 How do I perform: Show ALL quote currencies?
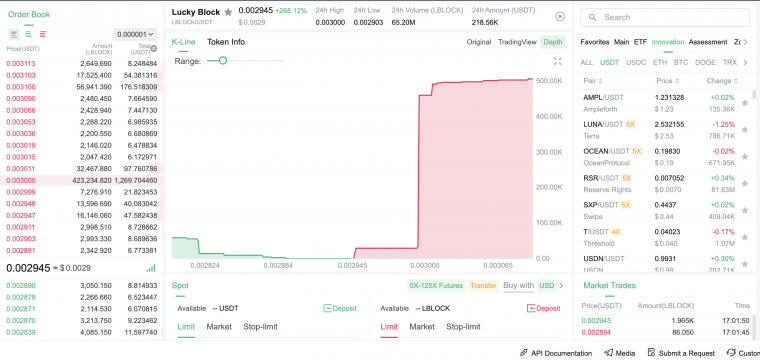point(586,63)
